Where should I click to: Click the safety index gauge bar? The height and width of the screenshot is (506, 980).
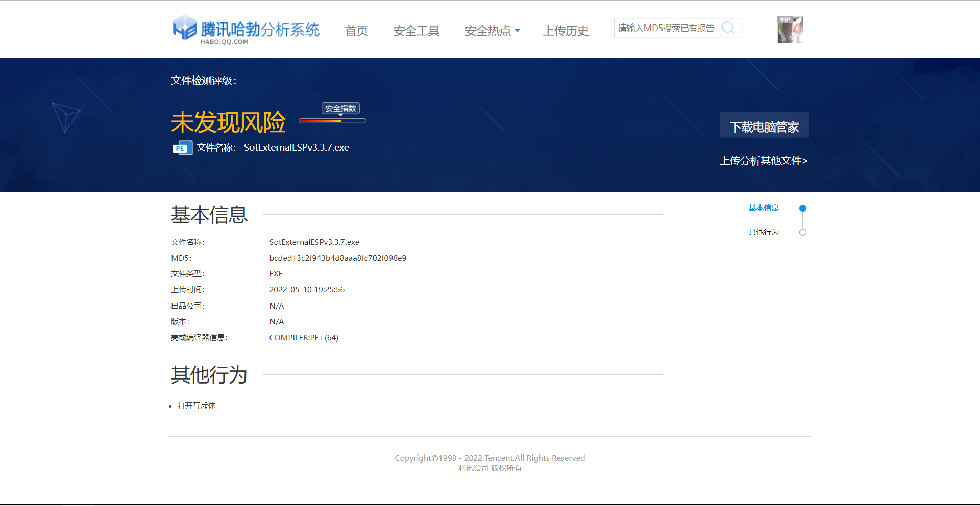[x=332, y=121]
